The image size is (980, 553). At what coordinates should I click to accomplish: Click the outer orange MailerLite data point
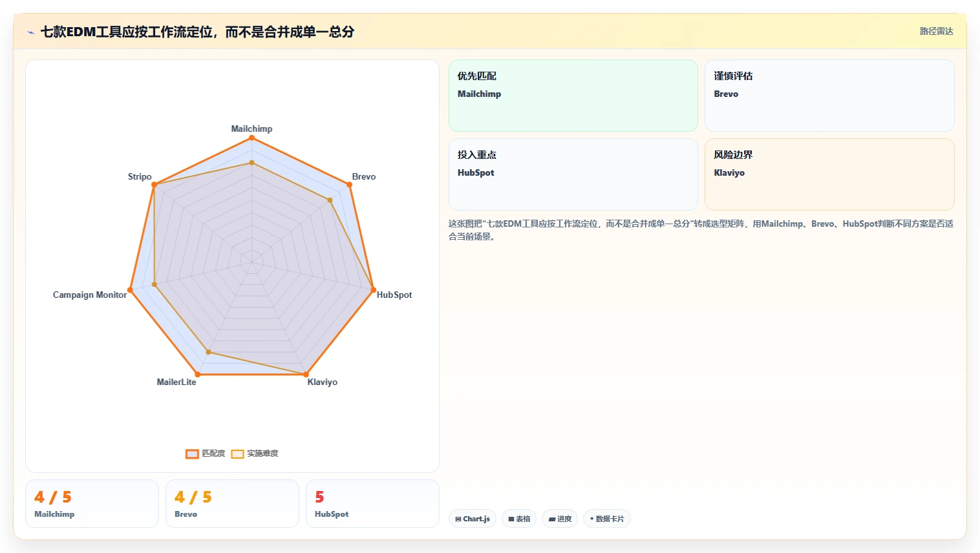click(x=197, y=375)
